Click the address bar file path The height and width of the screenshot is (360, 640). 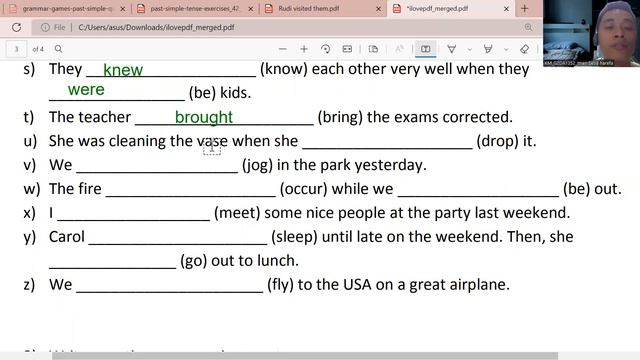[x=156, y=27]
